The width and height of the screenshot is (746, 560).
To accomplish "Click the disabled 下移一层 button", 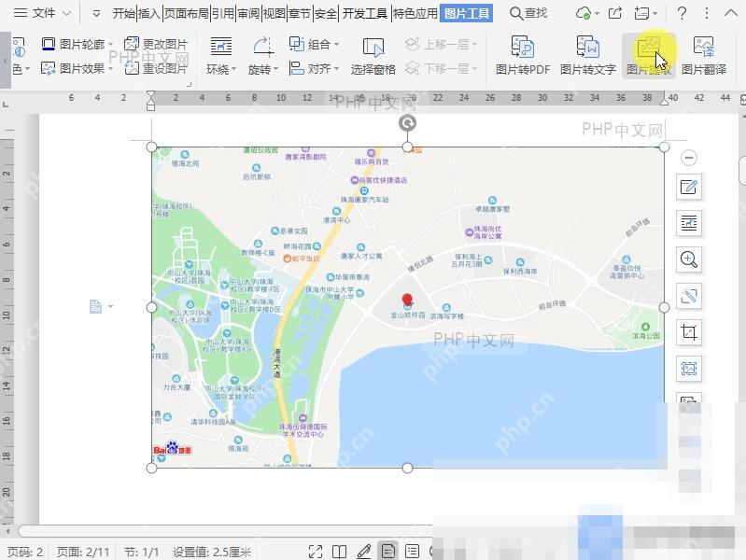I will 441,68.
